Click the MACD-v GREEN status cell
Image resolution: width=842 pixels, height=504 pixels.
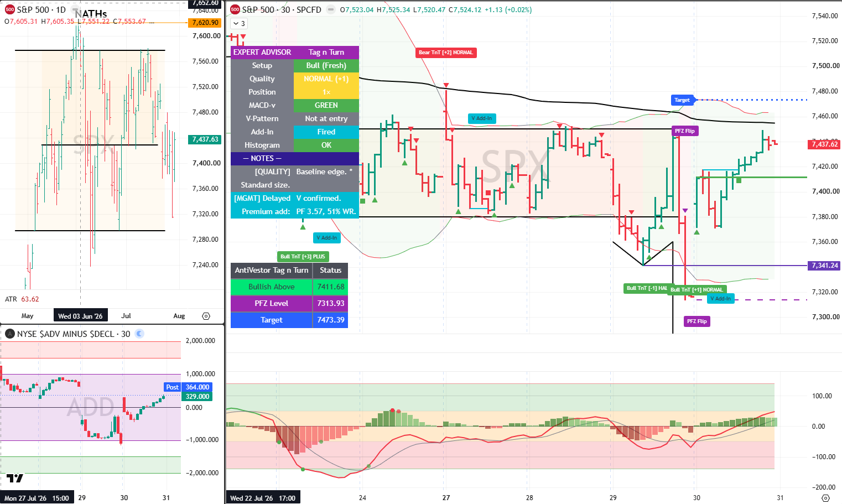(x=326, y=105)
